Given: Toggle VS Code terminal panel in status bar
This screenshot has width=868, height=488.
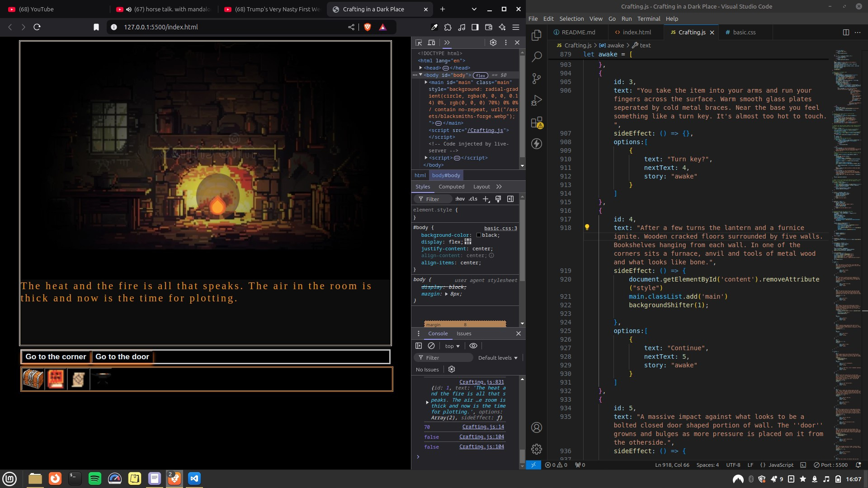Looking at the screenshot, I should tap(803, 465).
